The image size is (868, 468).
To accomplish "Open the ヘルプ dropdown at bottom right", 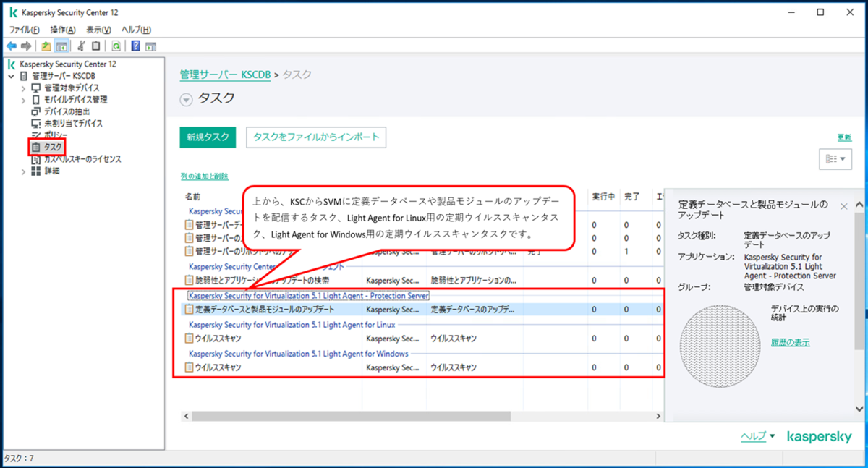I will [x=757, y=436].
